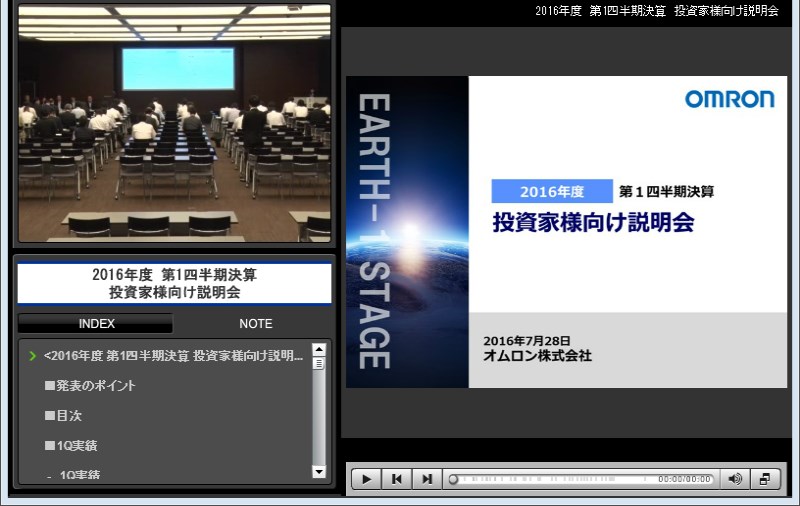
Task: Open the NOTE tab
Action: coord(256,323)
